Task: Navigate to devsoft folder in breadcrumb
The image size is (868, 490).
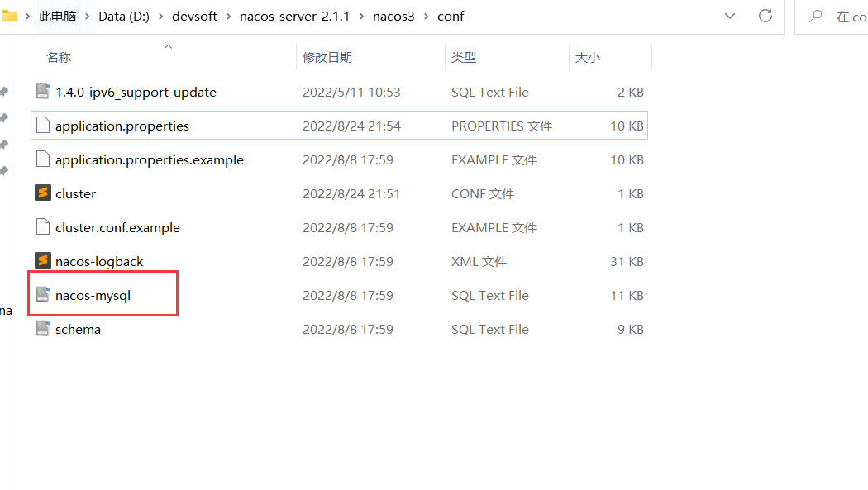Action: coord(194,17)
